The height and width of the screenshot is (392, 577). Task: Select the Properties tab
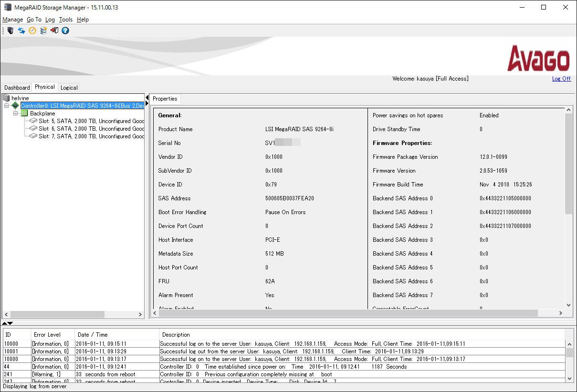pyautogui.click(x=165, y=99)
